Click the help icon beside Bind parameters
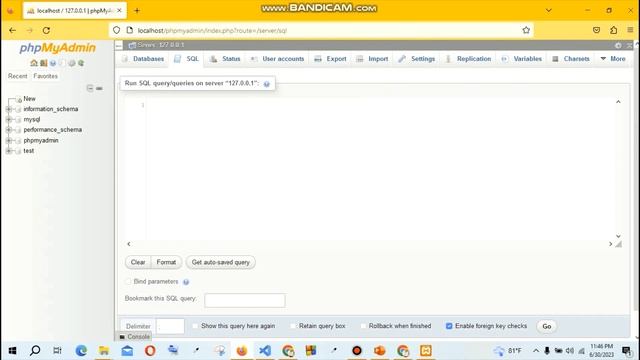 click(186, 282)
